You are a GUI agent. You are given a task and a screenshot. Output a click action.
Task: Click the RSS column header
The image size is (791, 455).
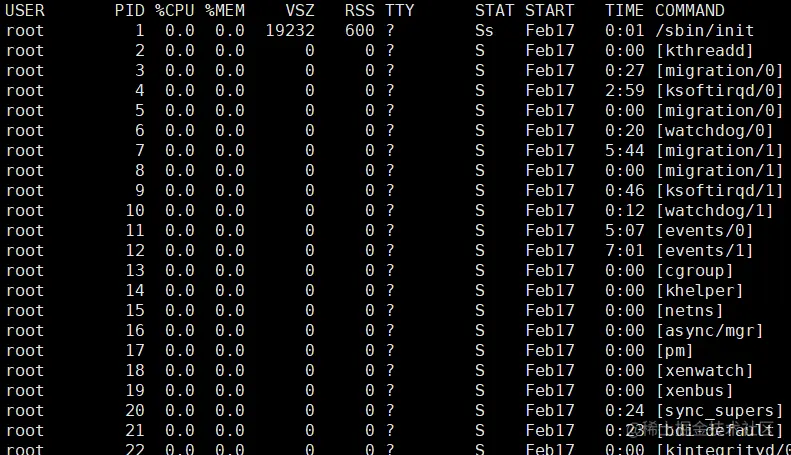[360, 11]
